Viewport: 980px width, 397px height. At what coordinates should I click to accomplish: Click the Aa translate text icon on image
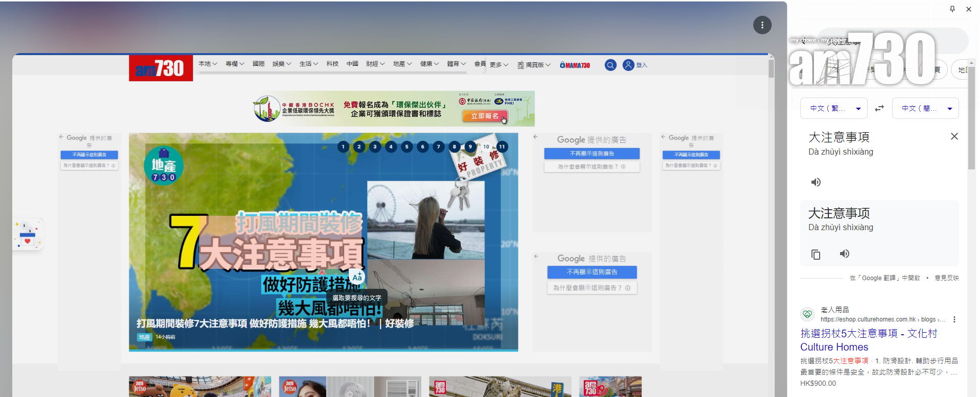pyautogui.click(x=357, y=277)
